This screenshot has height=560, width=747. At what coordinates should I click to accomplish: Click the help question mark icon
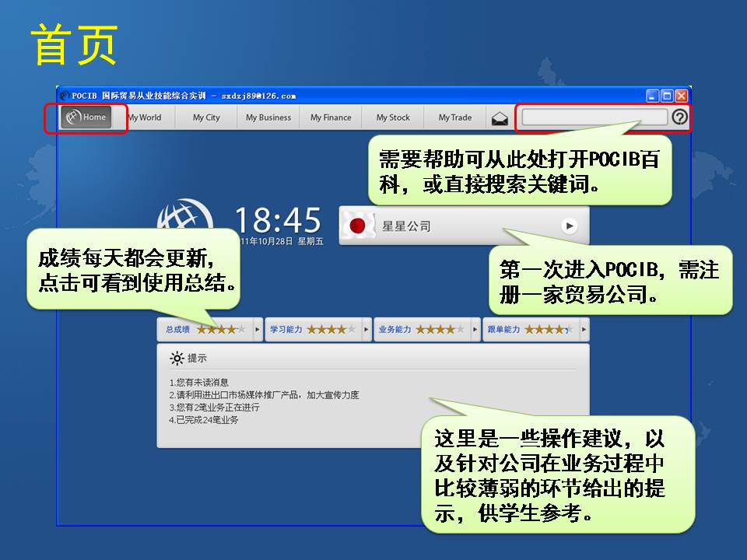tap(679, 117)
